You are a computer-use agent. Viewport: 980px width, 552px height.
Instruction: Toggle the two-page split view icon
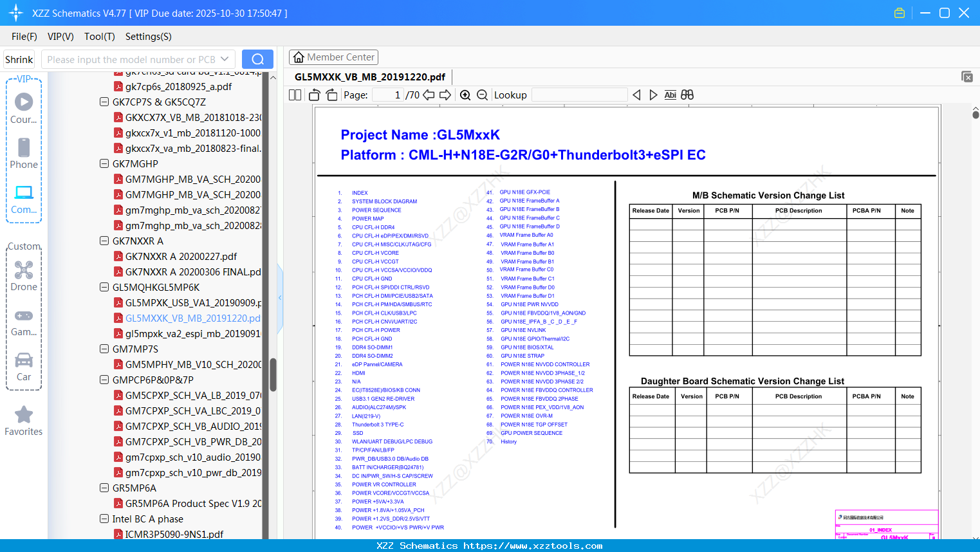(x=295, y=95)
